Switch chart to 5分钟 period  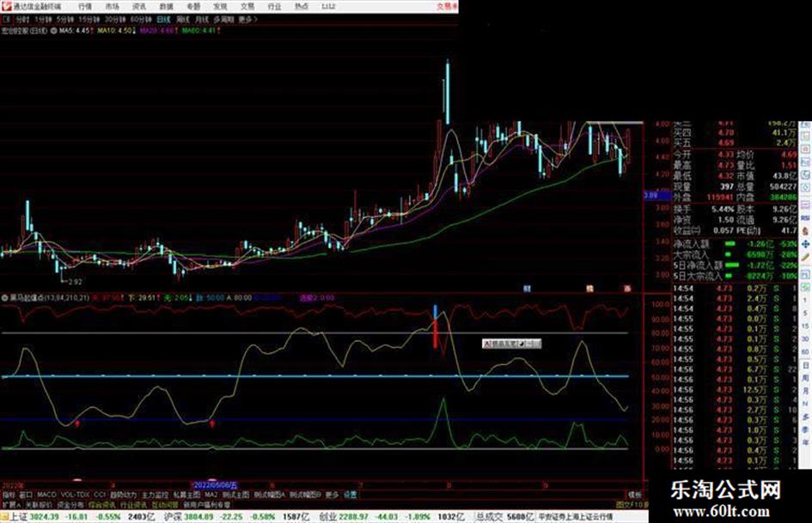(x=65, y=19)
